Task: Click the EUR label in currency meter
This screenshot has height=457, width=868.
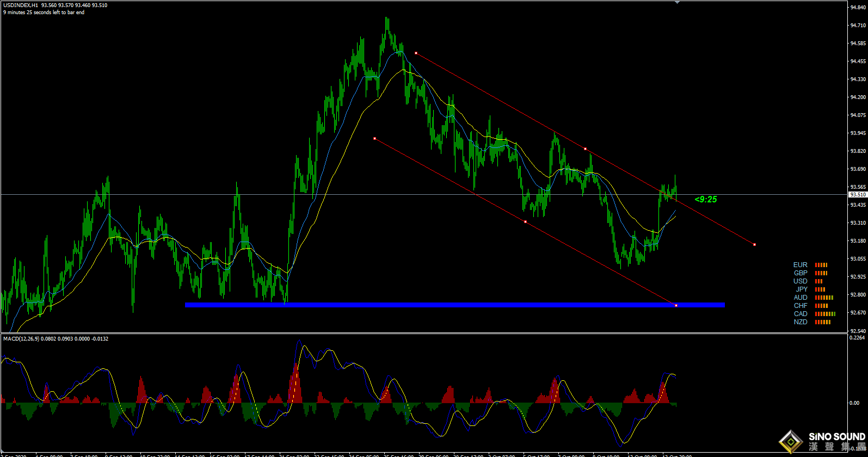Action: coord(800,265)
